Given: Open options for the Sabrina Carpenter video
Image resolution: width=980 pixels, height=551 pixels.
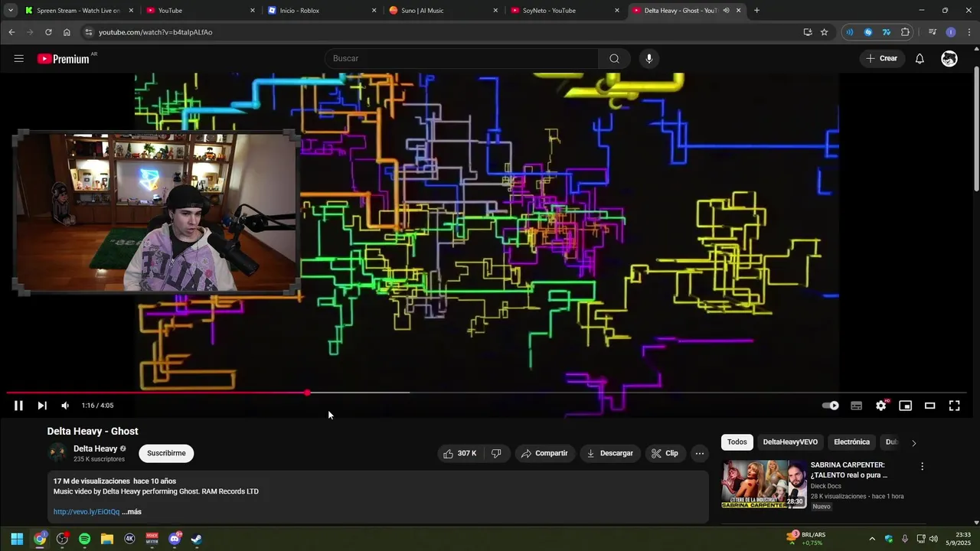Looking at the screenshot, I should [922, 467].
